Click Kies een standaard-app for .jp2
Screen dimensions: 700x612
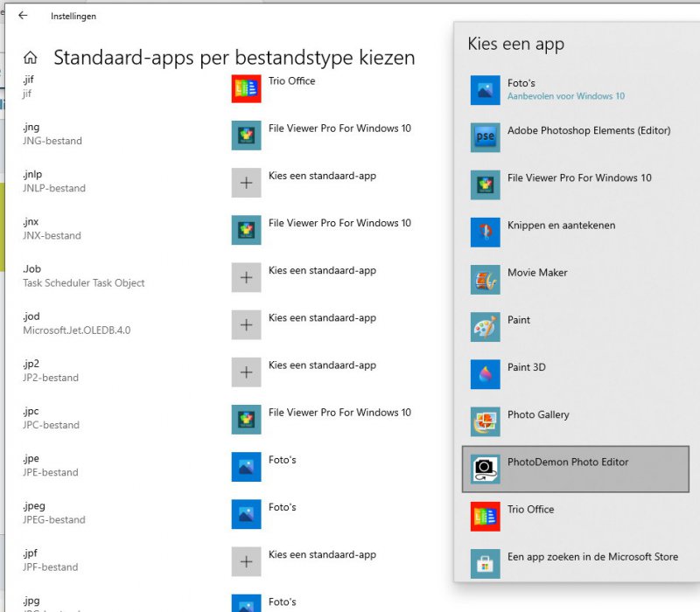pos(322,365)
